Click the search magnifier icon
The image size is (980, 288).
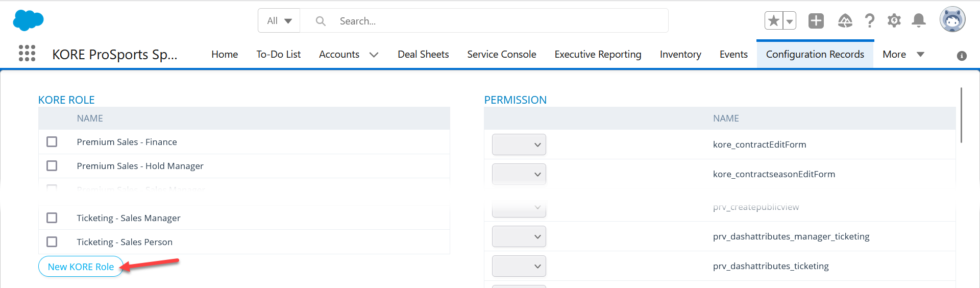[x=321, y=21]
